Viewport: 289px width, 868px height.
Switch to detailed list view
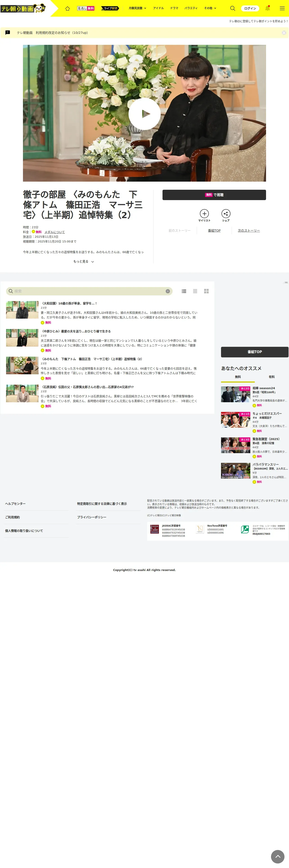click(184, 291)
